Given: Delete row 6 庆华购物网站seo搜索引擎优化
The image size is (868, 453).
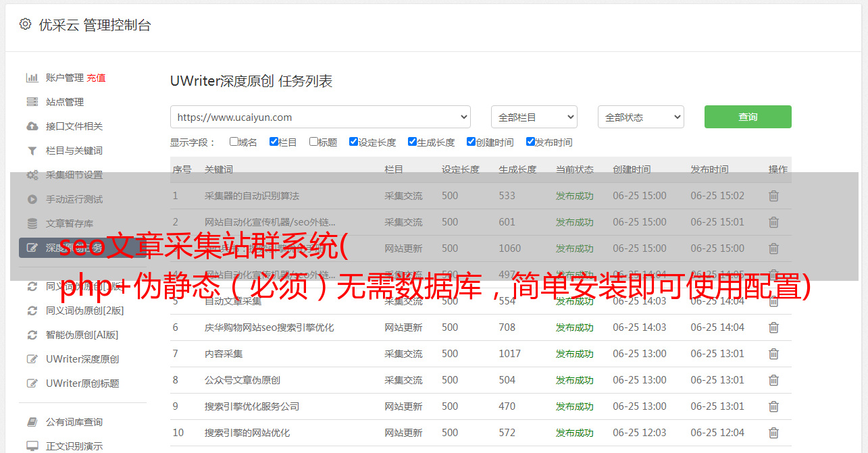Looking at the screenshot, I should pyautogui.click(x=774, y=327).
